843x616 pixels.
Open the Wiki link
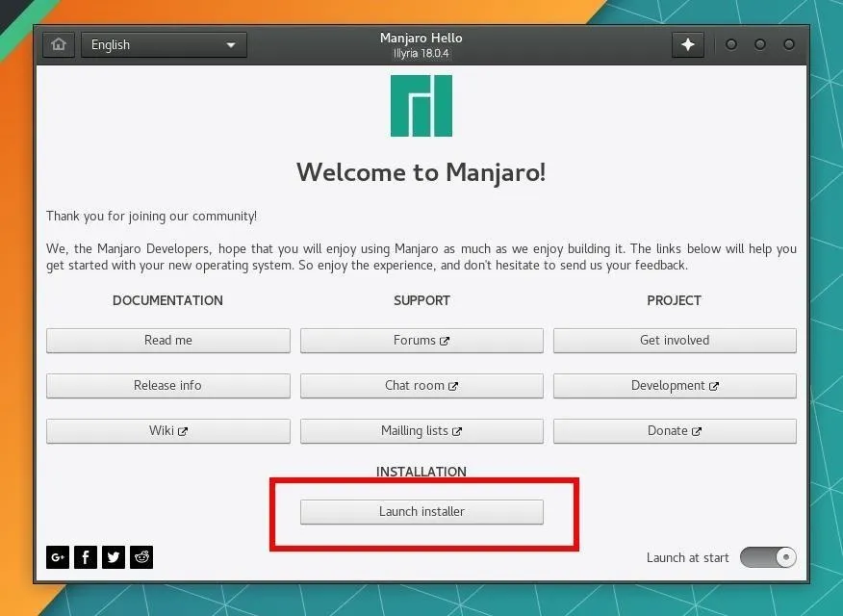point(168,430)
